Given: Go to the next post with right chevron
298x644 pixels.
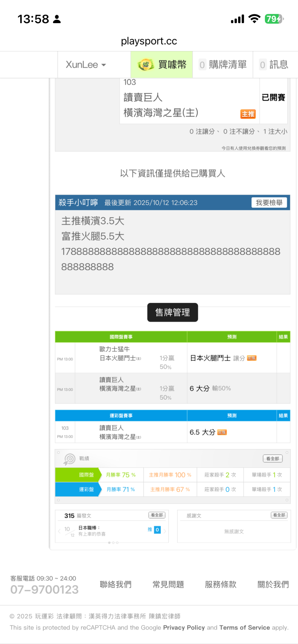Looking at the screenshot, I should 165,531.
